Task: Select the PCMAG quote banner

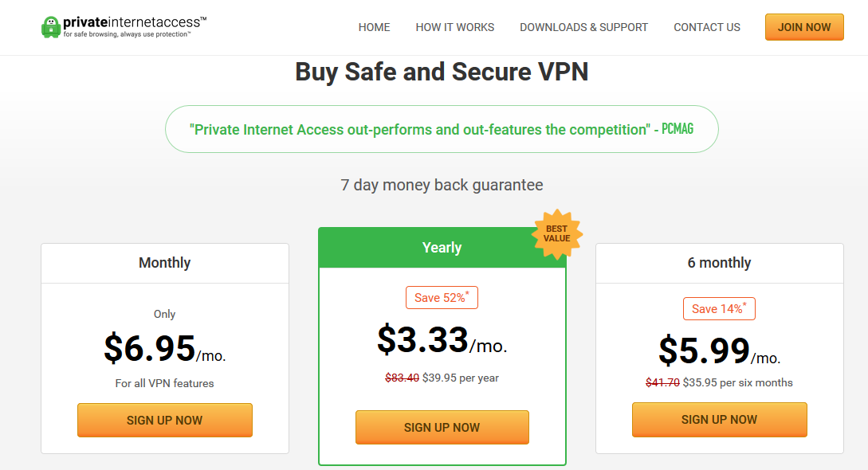Action: (x=442, y=129)
